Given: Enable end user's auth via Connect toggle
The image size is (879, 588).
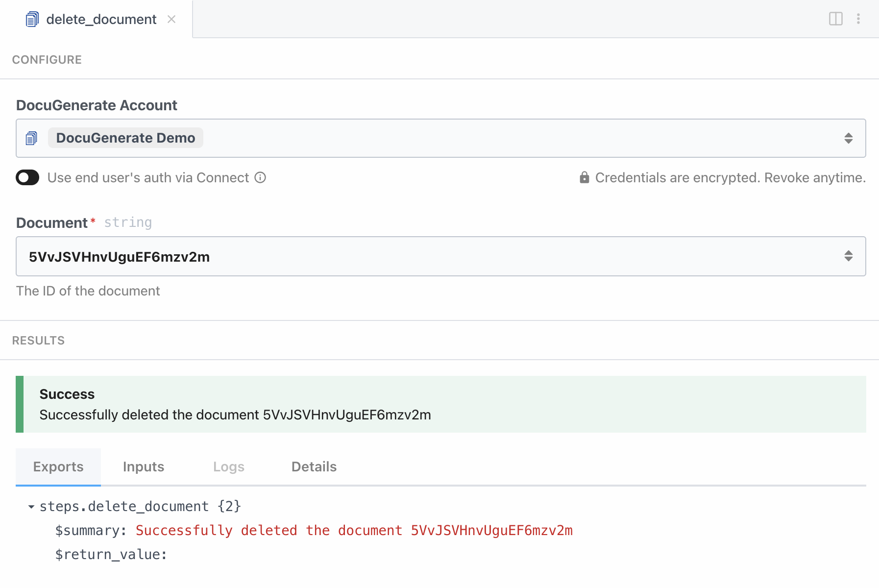Looking at the screenshot, I should (x=27, y=177).
